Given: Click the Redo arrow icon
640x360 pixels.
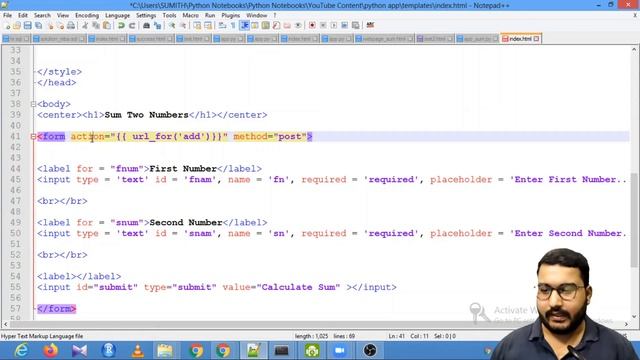Looking at the screenshot, I should click(132, 25).
